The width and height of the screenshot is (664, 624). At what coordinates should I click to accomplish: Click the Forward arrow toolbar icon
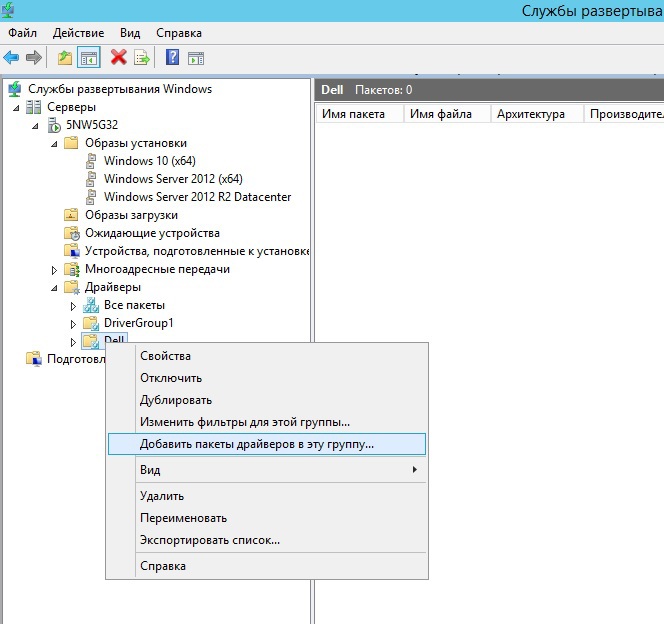click(x=33, y=57)
